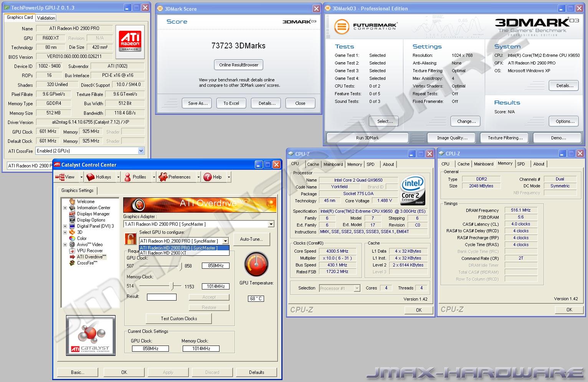Click the Change button under Settings
Viewport: 588px width, 382px height.
(466, 121)
